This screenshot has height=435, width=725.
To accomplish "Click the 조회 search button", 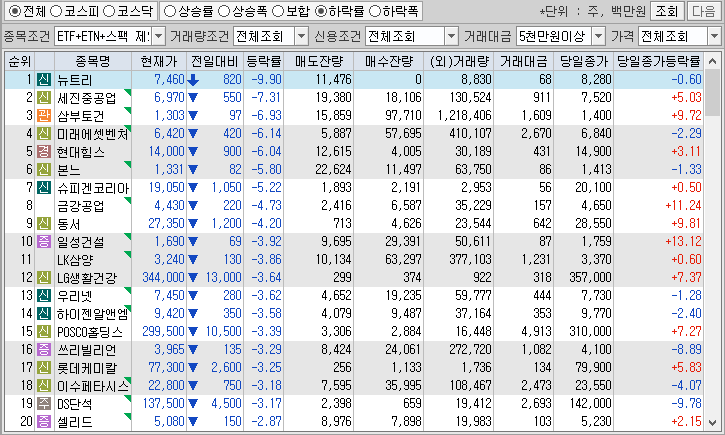I will 666,11.
